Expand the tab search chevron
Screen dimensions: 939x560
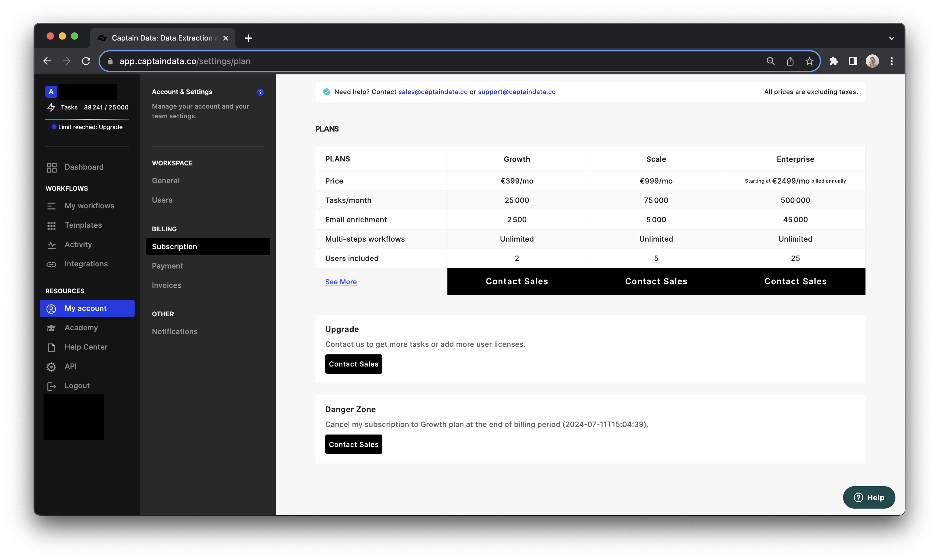click(892, 38)
